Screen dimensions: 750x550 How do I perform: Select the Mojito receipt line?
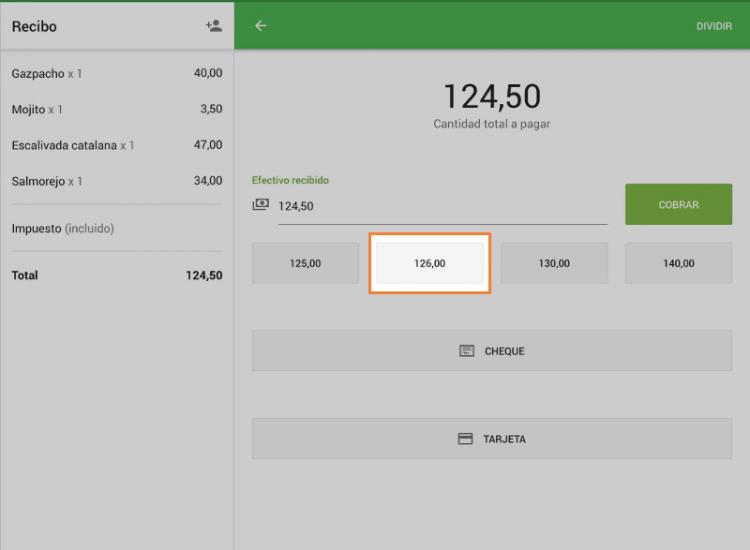click(x=117, y=109)
